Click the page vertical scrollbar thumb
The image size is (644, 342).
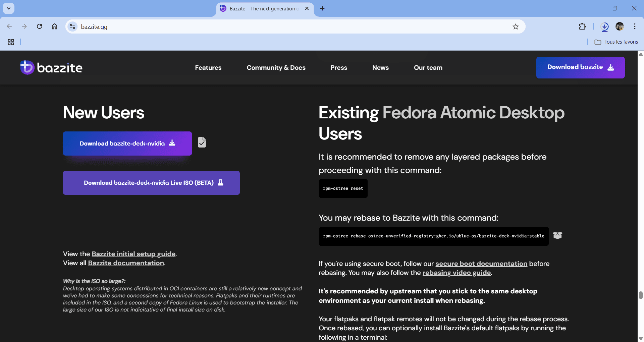coord(641,295)
